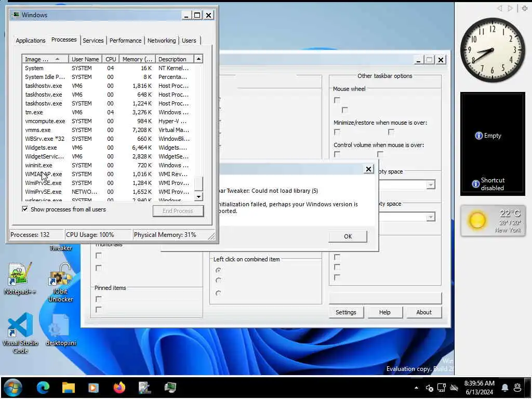Click the Settings button in Tweaker window
This screenshot has width=532, height=399.
click(x=345, y=312)
